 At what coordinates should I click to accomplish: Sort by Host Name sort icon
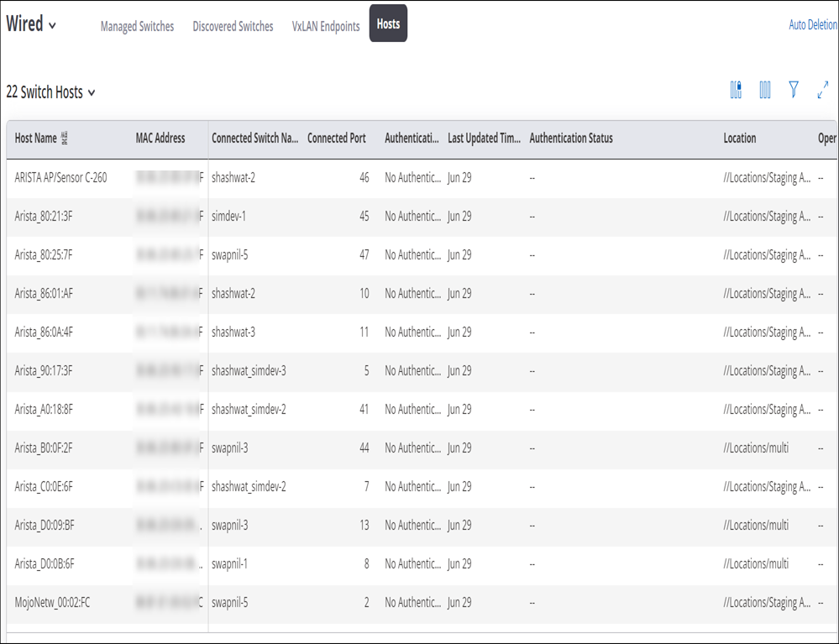point(66,139)
